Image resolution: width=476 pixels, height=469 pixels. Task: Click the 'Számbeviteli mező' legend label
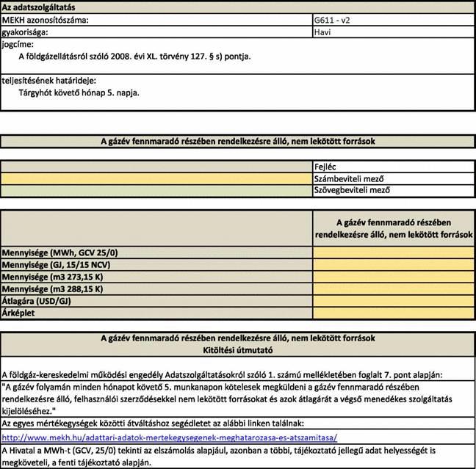349,178
